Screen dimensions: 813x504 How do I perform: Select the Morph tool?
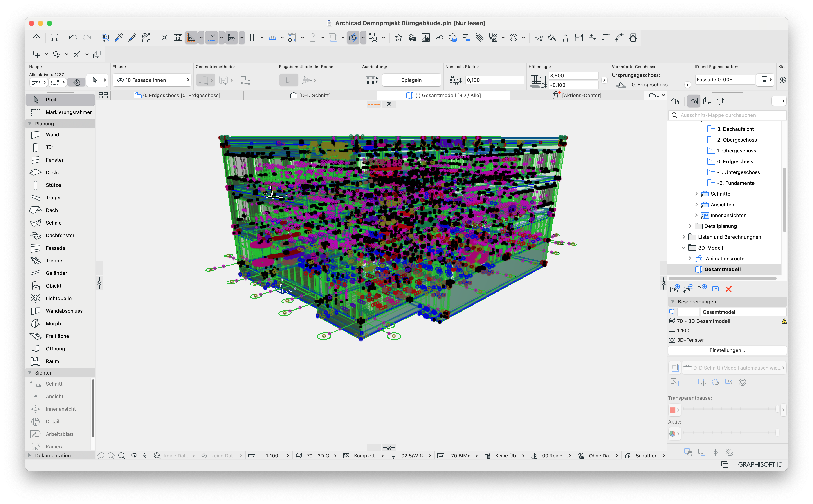(60, 324)
